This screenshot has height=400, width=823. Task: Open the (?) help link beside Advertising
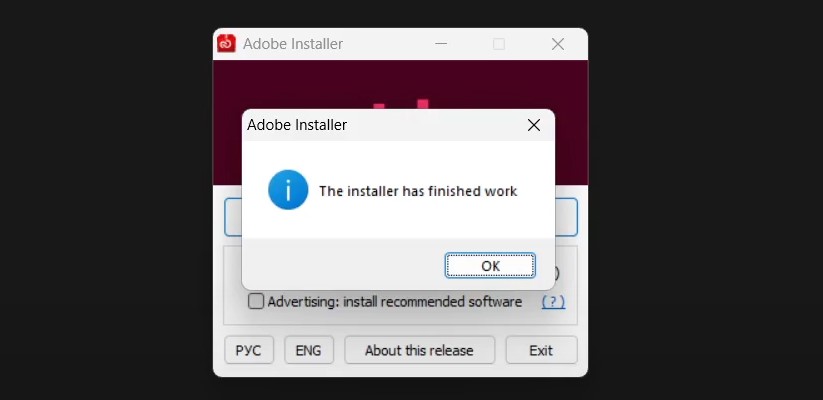[x=553, y=302]
